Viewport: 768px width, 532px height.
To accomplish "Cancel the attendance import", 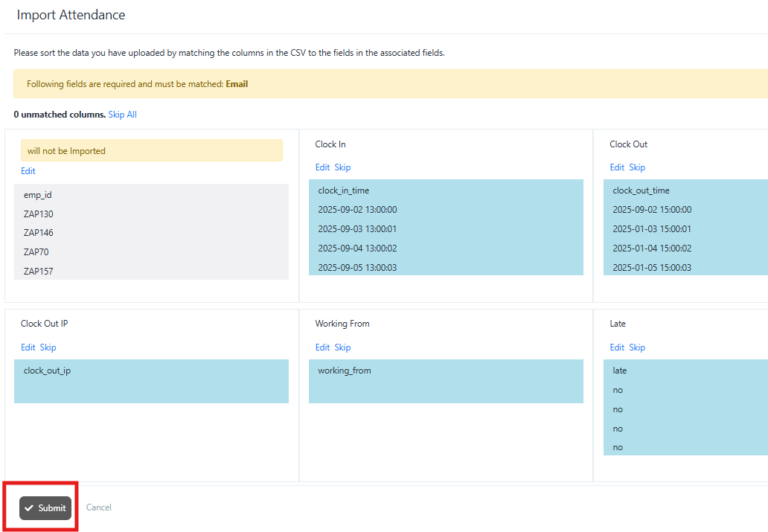I will click(99, 507).
